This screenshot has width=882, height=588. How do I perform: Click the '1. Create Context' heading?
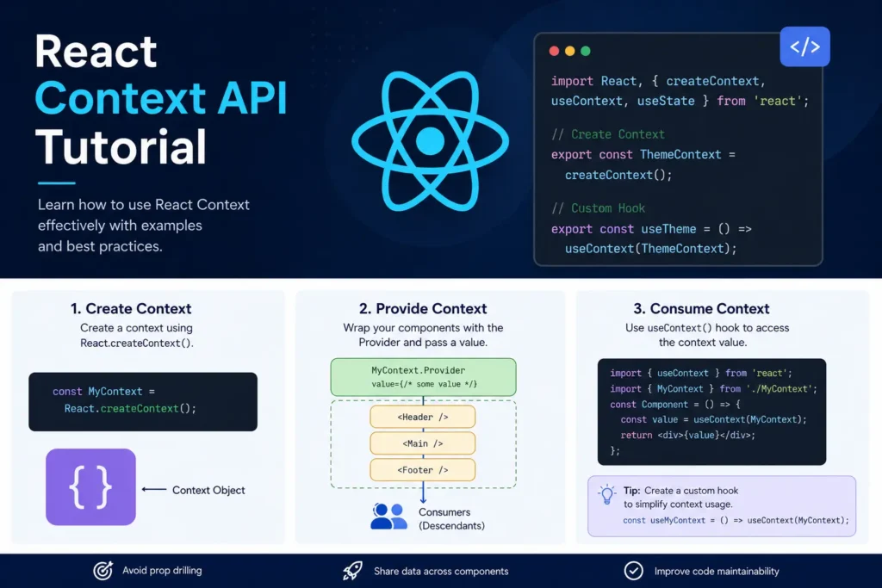[131, 308]
